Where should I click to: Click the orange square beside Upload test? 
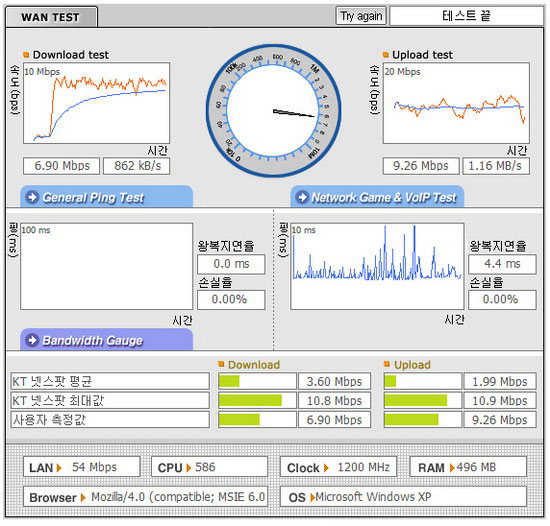tap(385, 55)
